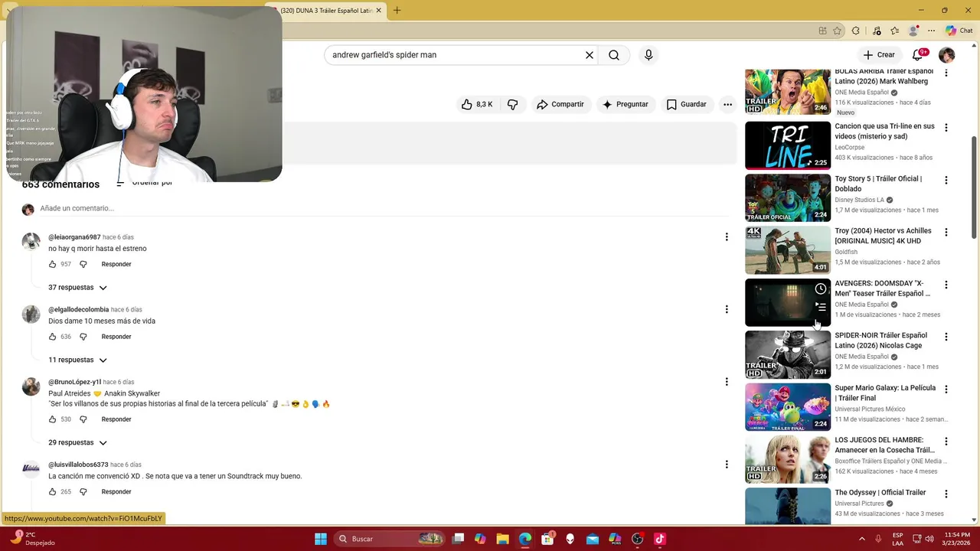Open the browser favorites list icon
This screenshot has width=980, height=551.
click(895, 31)
